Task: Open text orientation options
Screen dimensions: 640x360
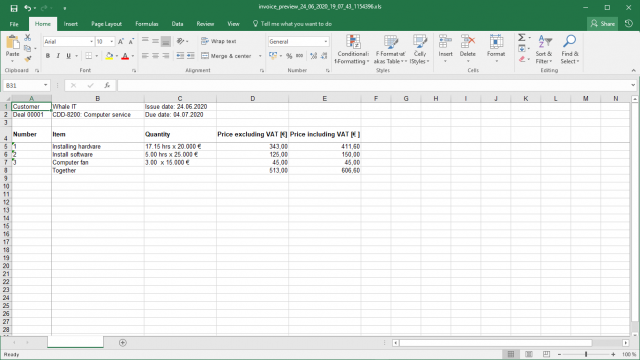Action: coord(180,41)
